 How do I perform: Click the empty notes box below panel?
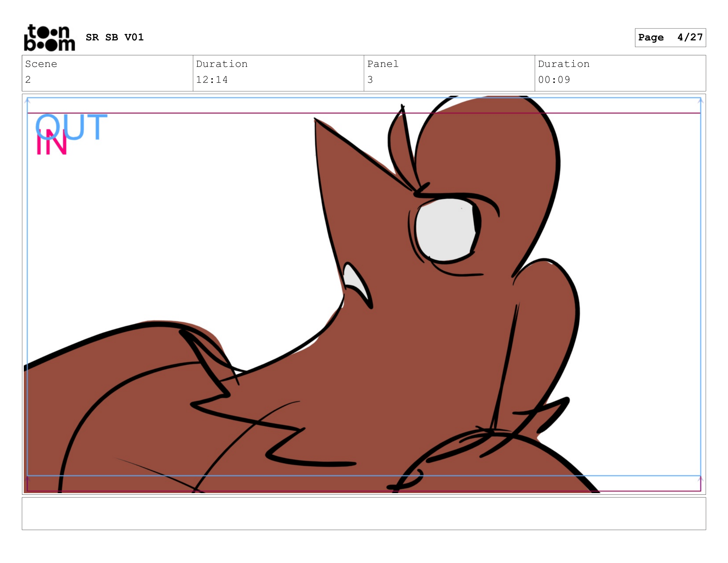364,513
